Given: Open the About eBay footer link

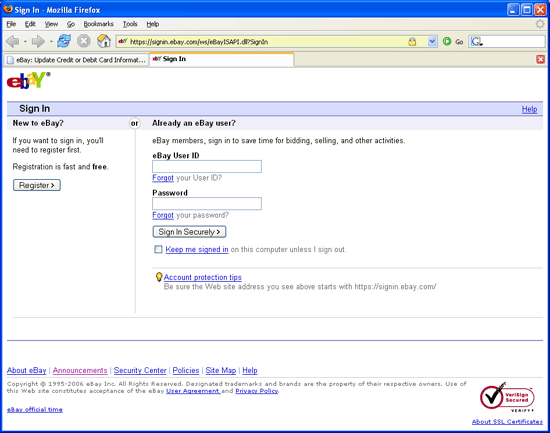Looking at the screenshot, I should click(27, 370).
